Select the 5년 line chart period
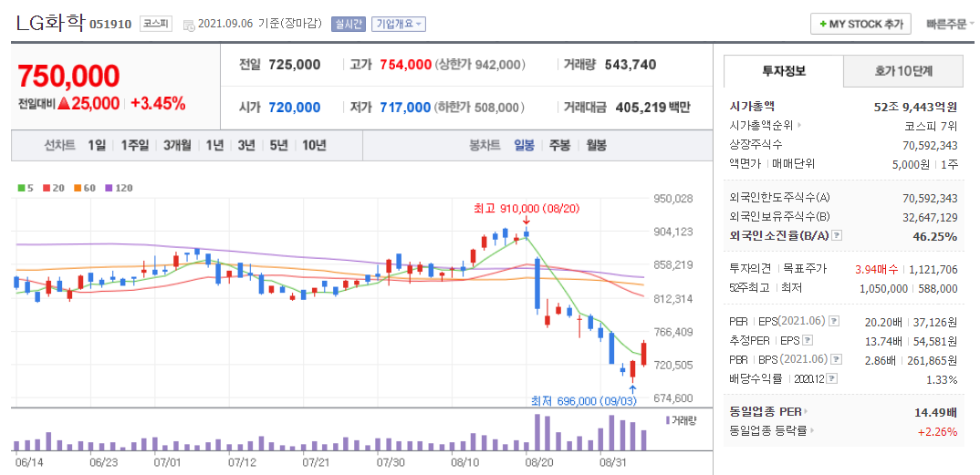The image size is (980, 475). pyautogui.click(x=279, y=146)
